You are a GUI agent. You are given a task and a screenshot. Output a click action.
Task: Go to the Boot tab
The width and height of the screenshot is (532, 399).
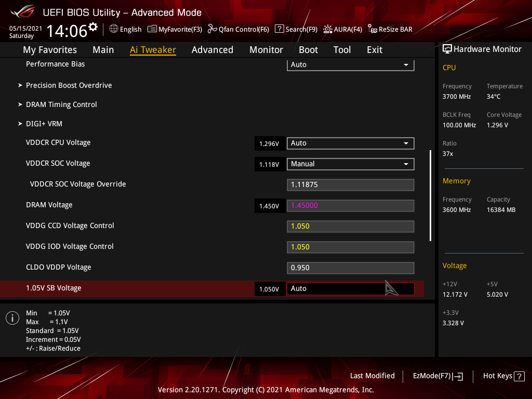308,50
